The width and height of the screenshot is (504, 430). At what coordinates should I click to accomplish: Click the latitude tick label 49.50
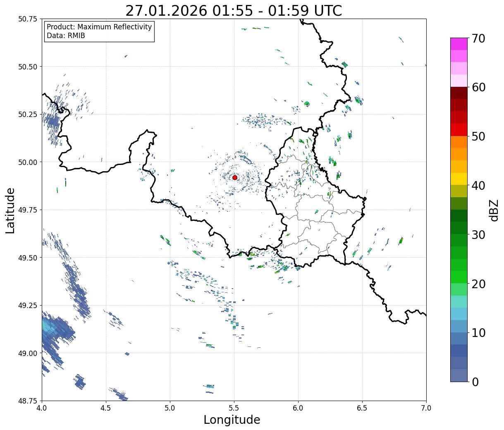pyautogui.click(x=28, y=258)
